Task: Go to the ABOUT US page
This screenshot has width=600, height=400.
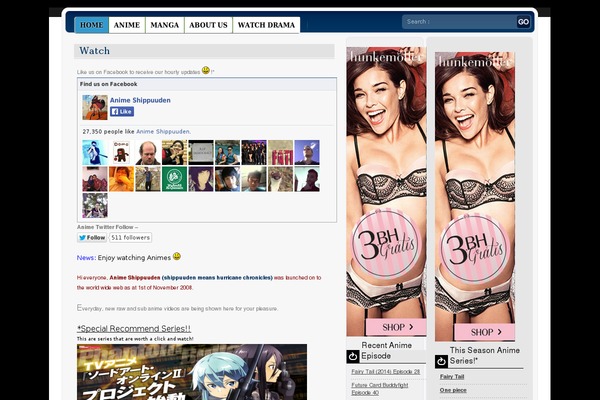Action: tap(208, 25)
